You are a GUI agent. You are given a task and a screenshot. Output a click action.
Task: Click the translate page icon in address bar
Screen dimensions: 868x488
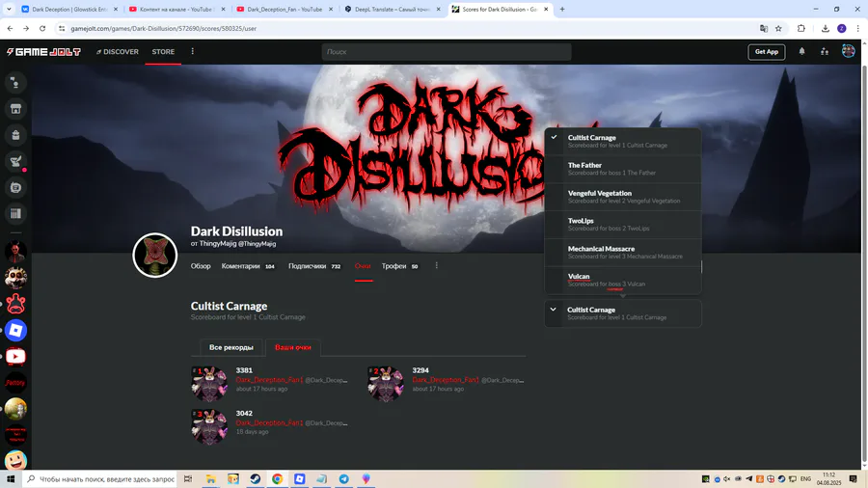point(764,28)
